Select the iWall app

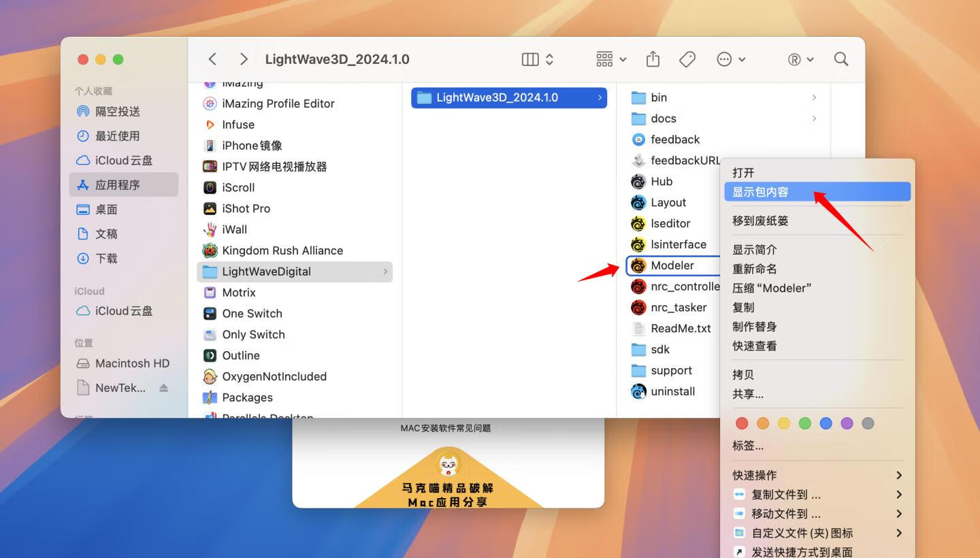(295, 229)
